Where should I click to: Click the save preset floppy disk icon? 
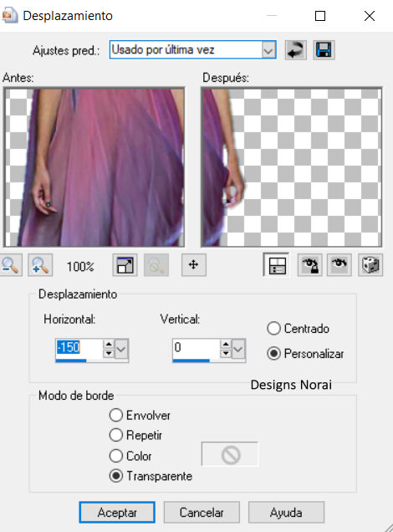click(x=324, y=50)
